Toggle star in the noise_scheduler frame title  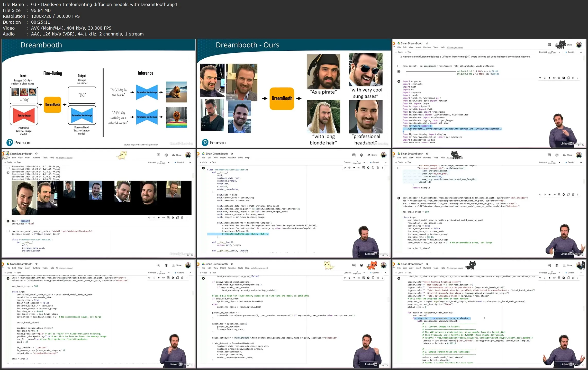coord(232,264)
